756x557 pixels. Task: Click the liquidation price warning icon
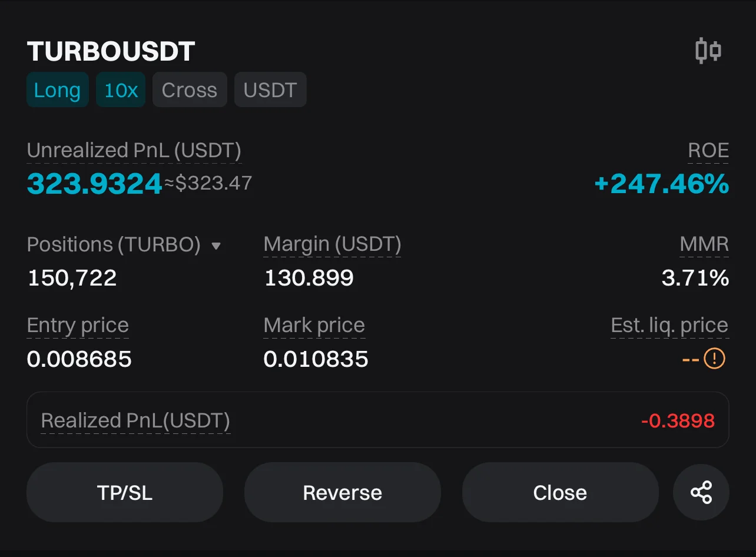(x=714, y=358)
